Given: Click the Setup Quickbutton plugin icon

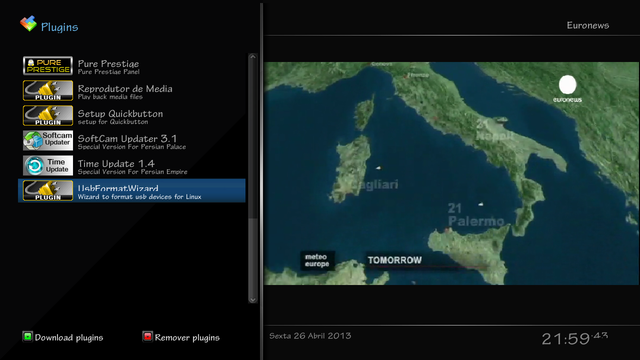Looking at the screenshot, I should coord(48,116).
